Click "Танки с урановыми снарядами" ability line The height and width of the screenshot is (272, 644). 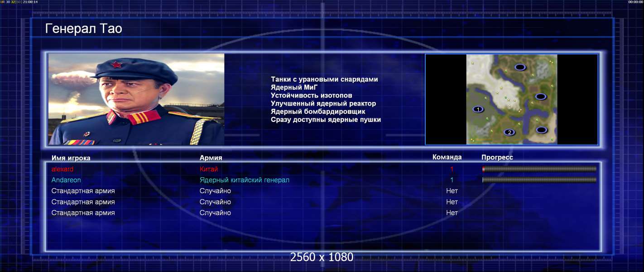point(324,79)
